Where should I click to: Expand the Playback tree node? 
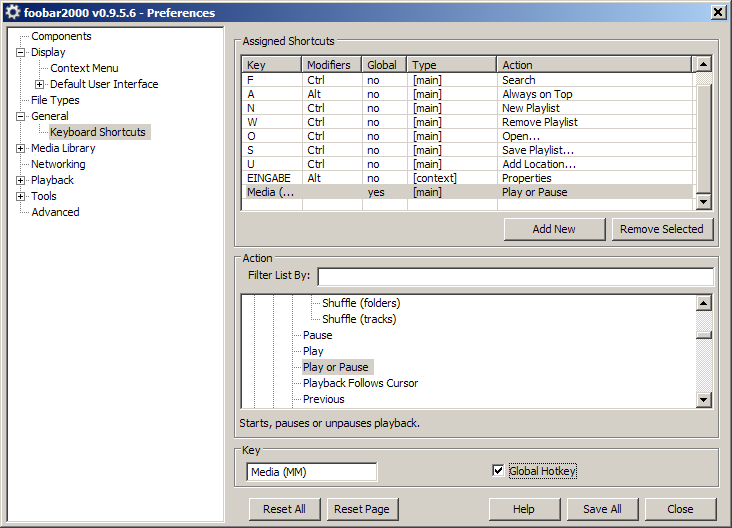click(x=21, y=180)
